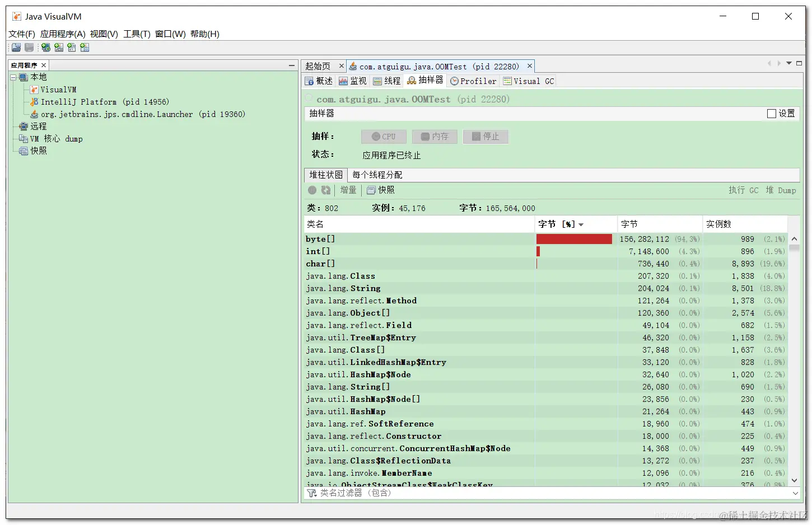Click the round pause icon above 类
812x525 pixels.
(312, 190)
